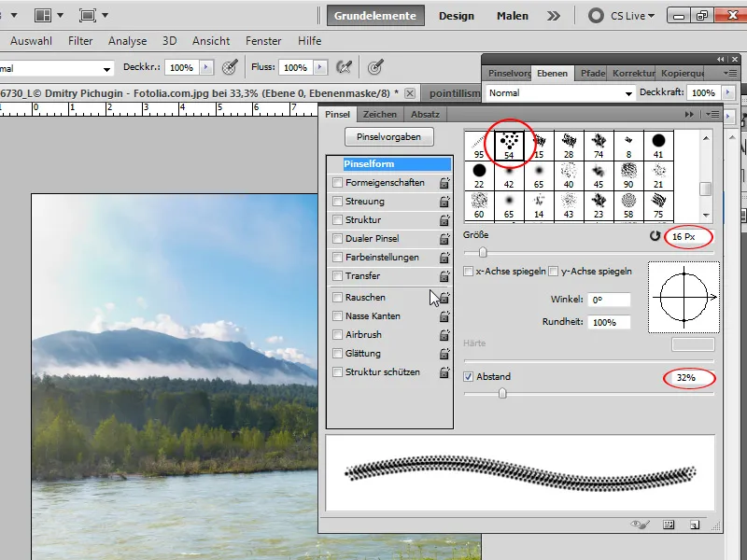Screen dimensions: 747x560
Task: Tick the Struktur checkbox
Action: pyautogui.click(x=337, y=220)
